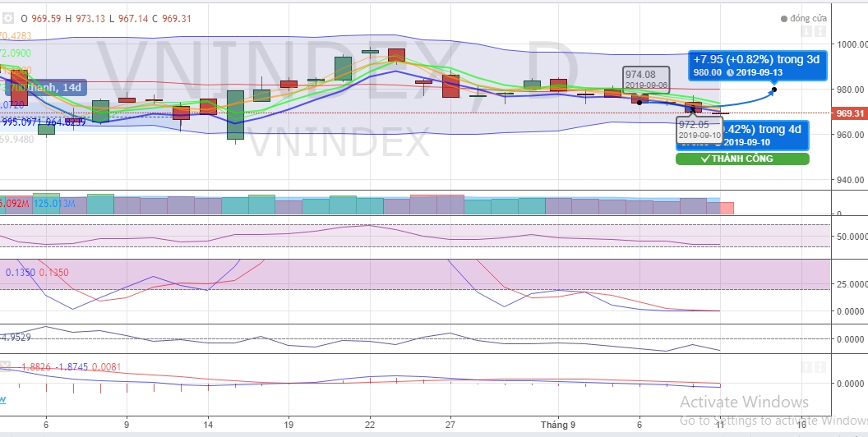Viewport: 868px width, 437px height.
Task: Click the 50.0000 RSI scale label
Action: 852,237
